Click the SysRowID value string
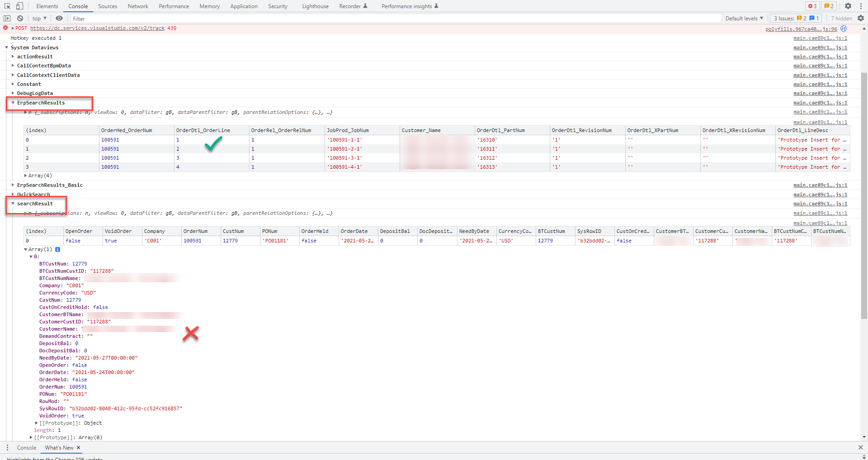Screen dimensions: 868x460 126,408
